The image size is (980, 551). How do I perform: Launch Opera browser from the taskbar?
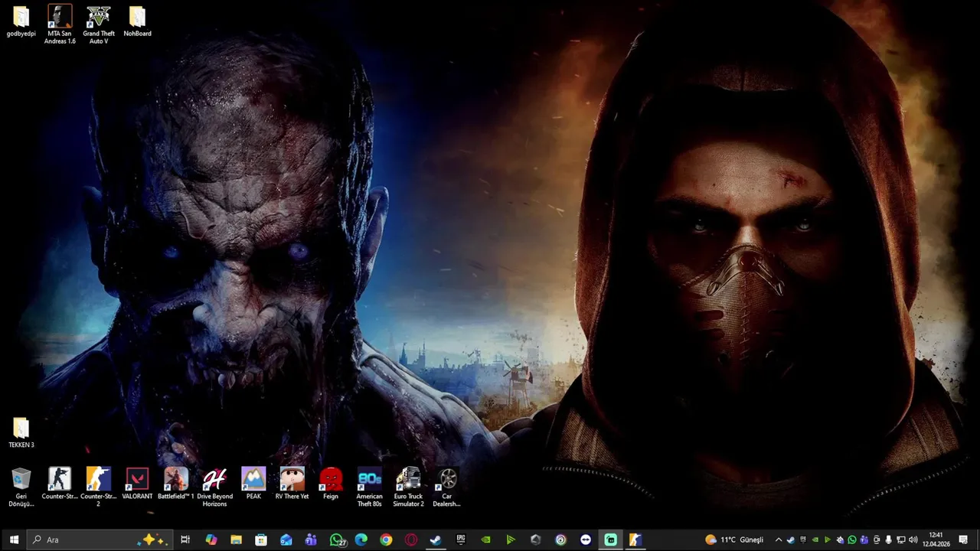click(411, 540)
